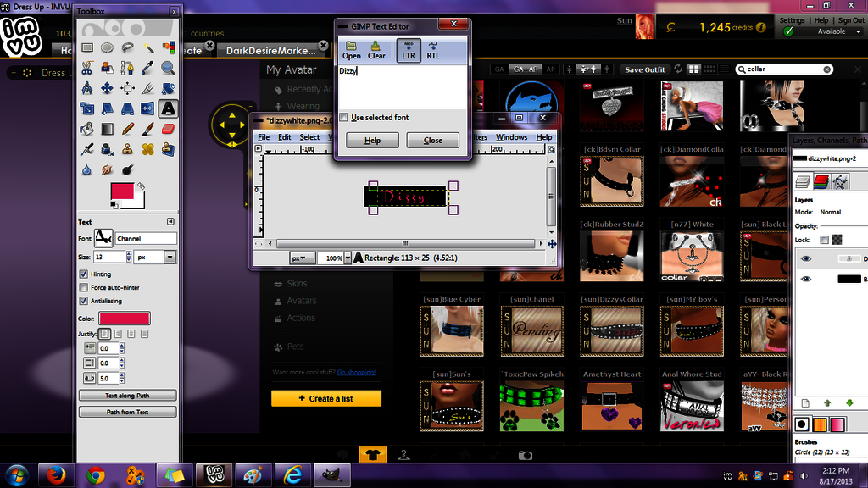Click Help in GIMP Text Editor
This screenshot has height=488, width=868.
click(373, 141)
